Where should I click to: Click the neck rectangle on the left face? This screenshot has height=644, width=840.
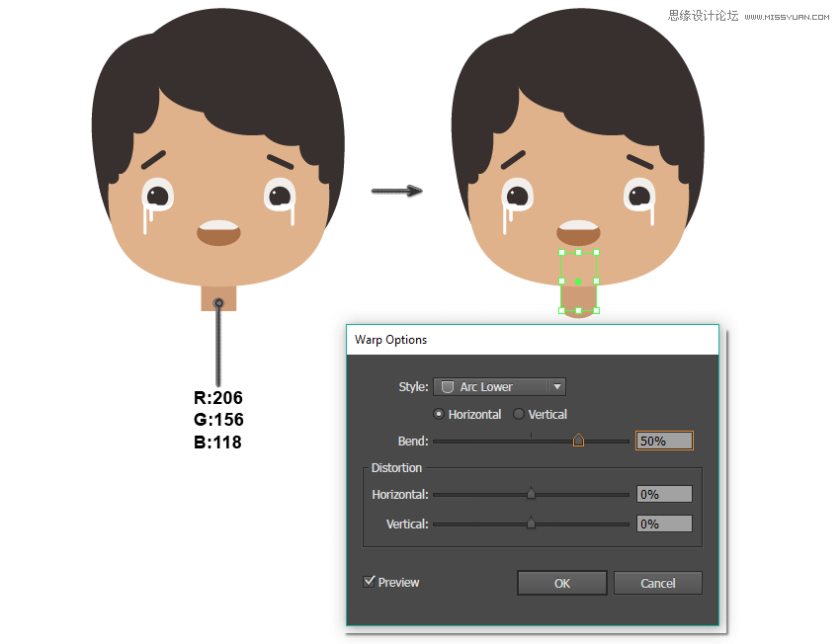point(218,298)
